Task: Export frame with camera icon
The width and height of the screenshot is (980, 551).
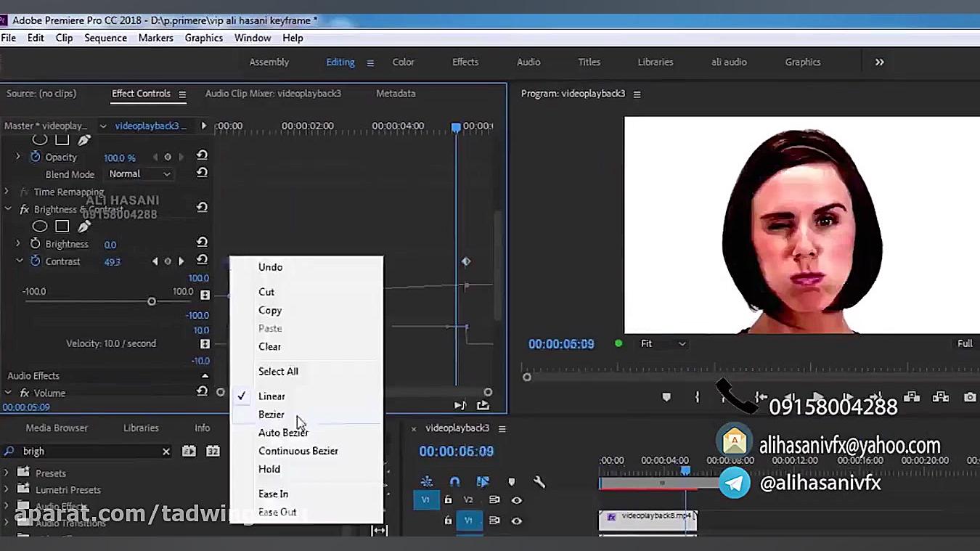Action: point(970,397)
